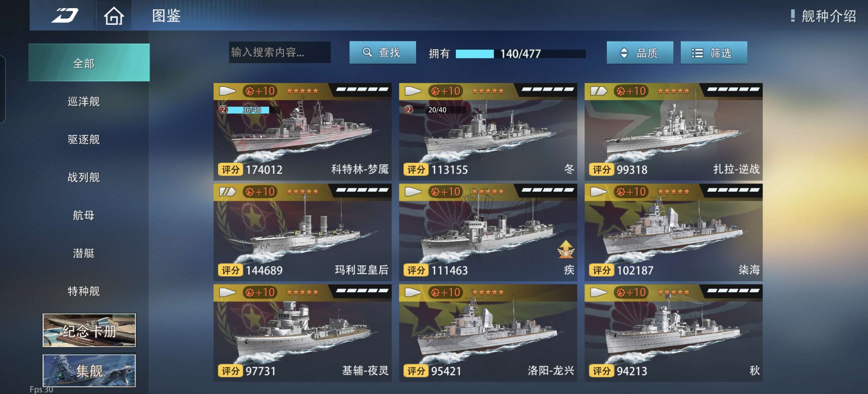
Task: Switch to the 巡洋舰 category
Action: tap(84, 101)
